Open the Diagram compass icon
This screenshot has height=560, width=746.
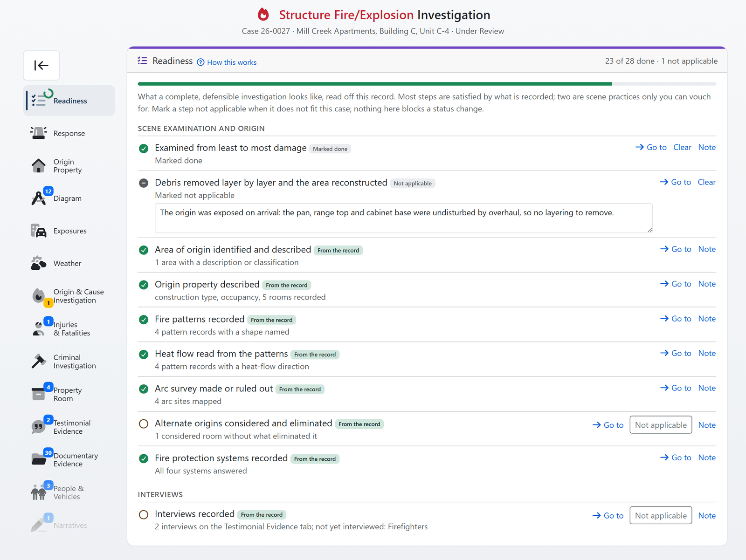39,198
